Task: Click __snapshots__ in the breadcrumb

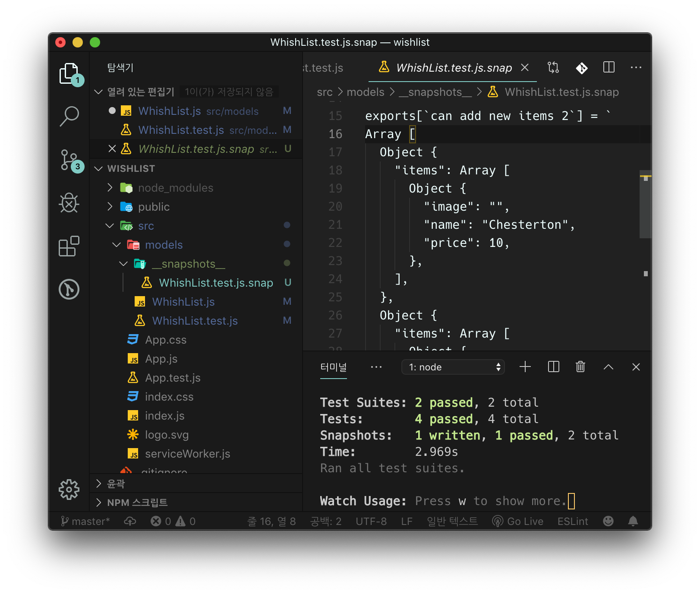Action: [x=435, y=92]
